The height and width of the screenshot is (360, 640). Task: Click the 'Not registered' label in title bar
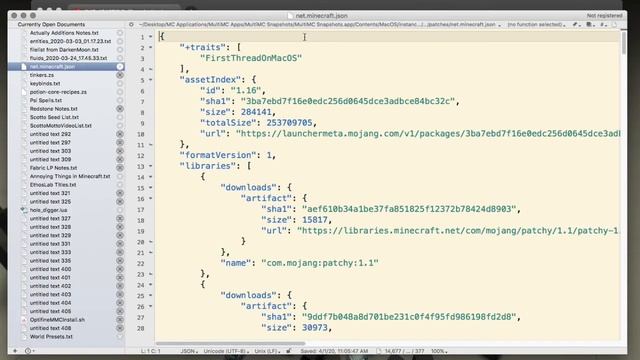604,16
